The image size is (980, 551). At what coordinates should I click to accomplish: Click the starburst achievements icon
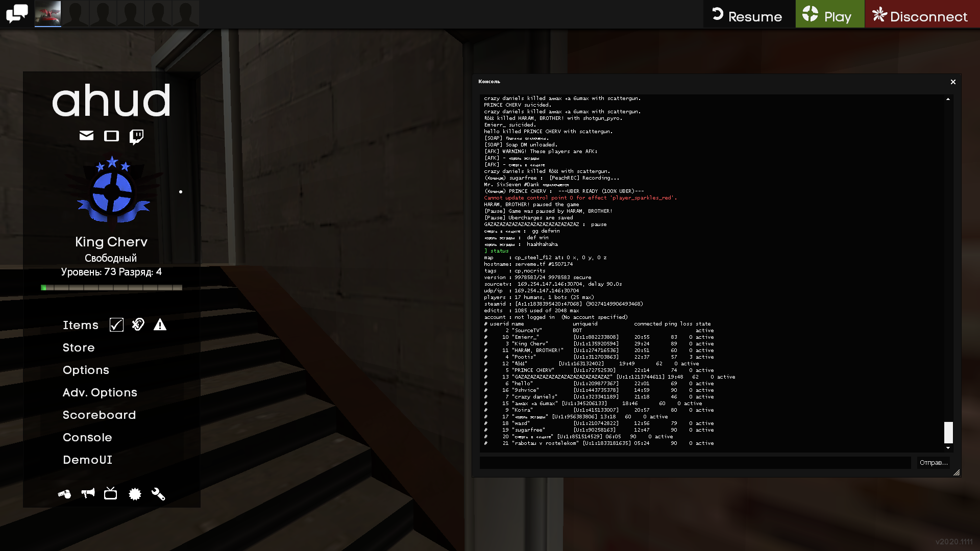point(135,494)
